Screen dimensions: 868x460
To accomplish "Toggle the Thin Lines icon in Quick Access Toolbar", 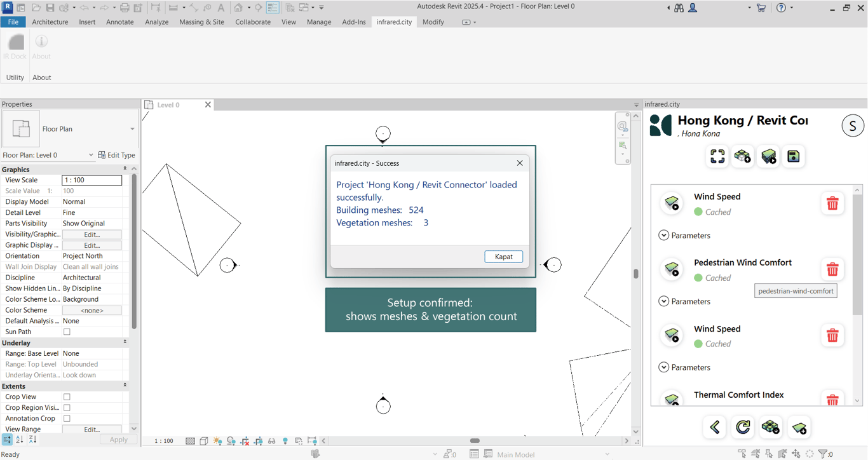I will tap(273, 8).
